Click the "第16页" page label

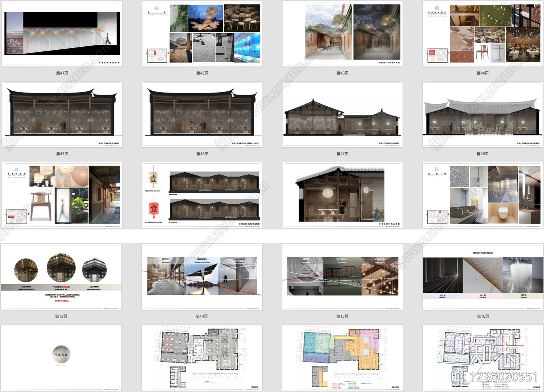coord(483,317)
